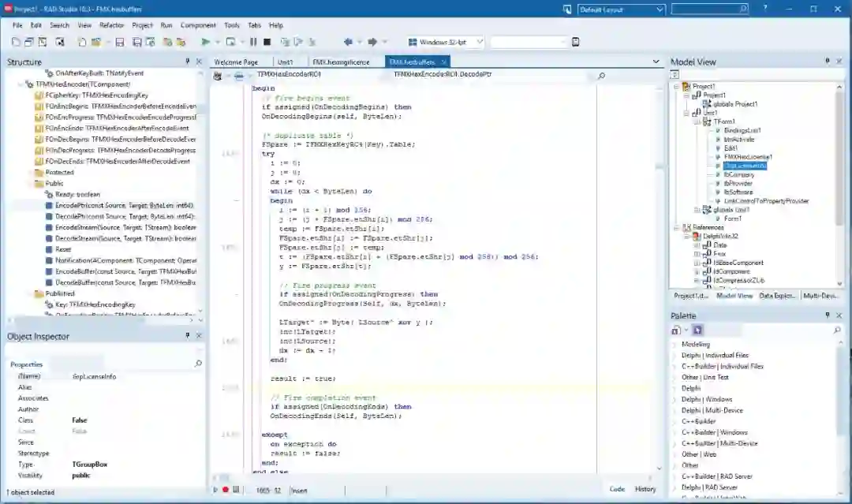The height and width of the screenshot is (504, 852).
Task: Start macro recording with the red record button
Action: coord(226,490)
